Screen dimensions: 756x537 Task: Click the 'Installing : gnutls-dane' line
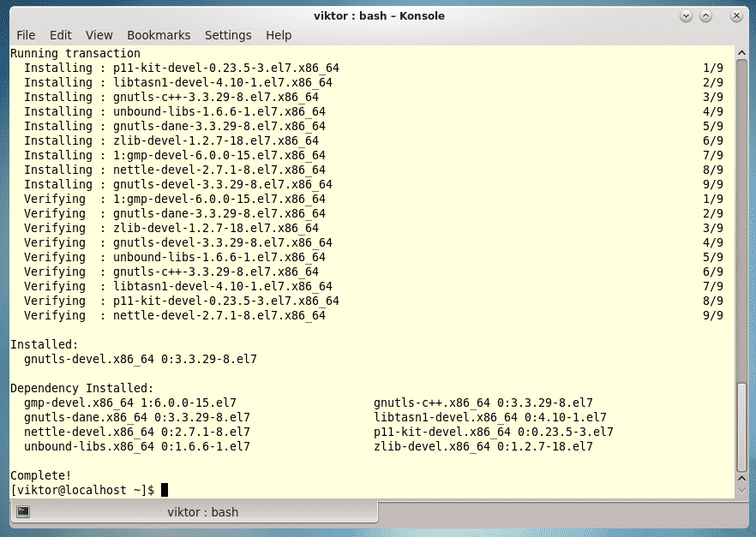coord(175,126)
